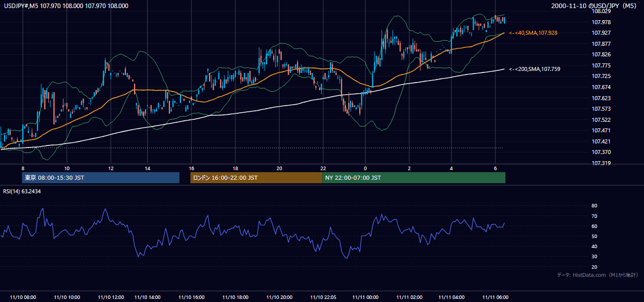This screenshot has height=302, width=644.
Task: Click the 11/11 06:00 bottom time label
Action: tap(495, 297)
